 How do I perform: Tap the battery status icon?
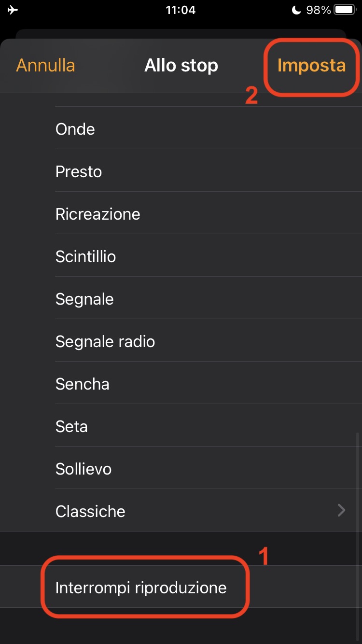pyautogui.click(x=345, y=10)
